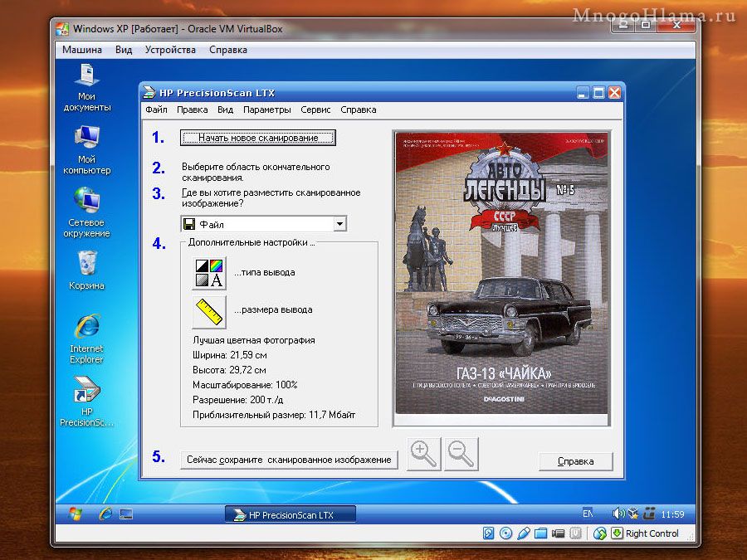
Task: Open the Справка menu in PrecisionScan
Action: [359, 110]
